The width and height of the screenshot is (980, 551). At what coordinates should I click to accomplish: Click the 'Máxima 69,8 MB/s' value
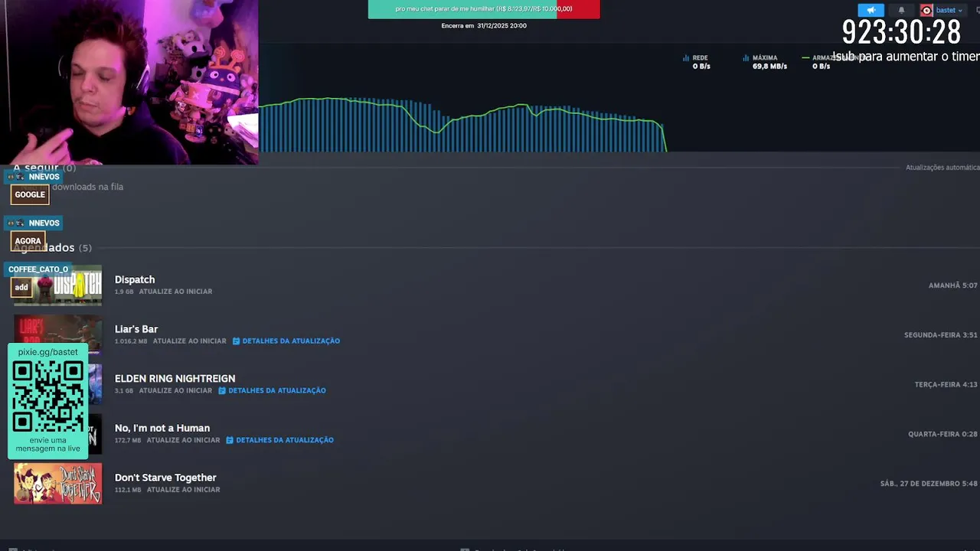769,67
